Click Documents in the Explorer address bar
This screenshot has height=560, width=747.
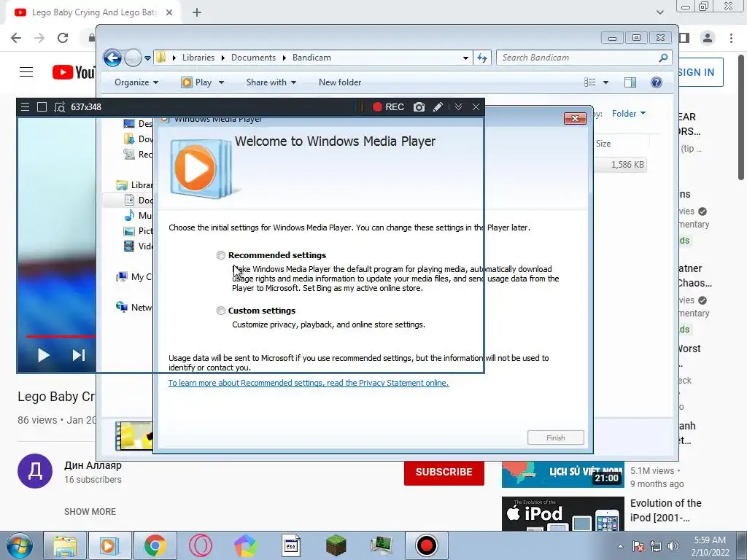click(x=253, y=58)
